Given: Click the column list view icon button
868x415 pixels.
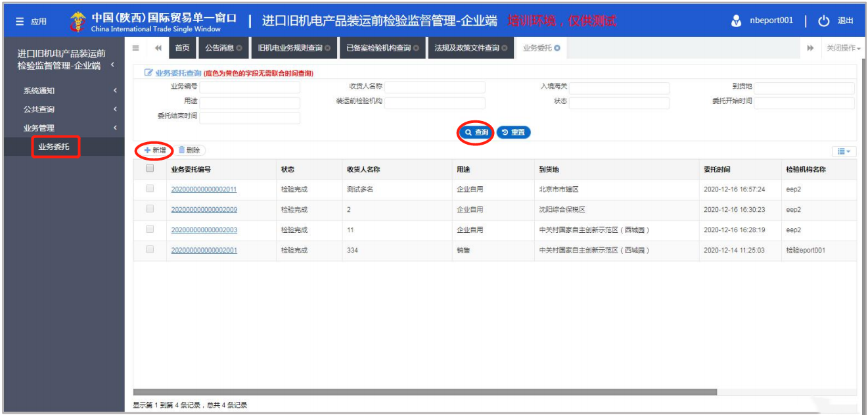Looking at the screenshot, I should click(x=844, y=151).
